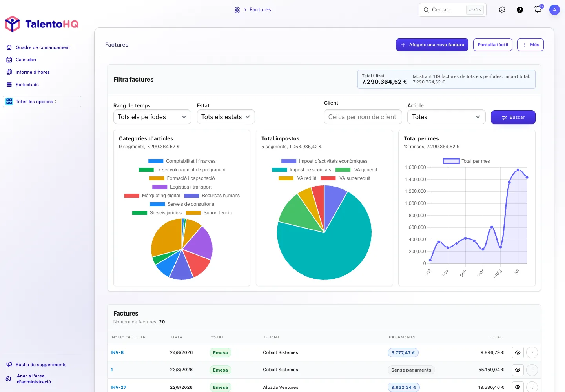Click the search magnifier icon

426,10
